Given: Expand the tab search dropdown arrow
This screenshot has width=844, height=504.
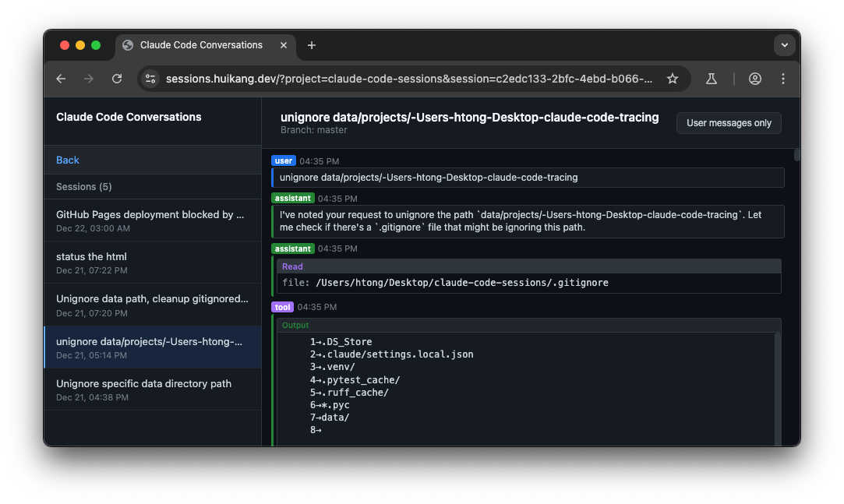Looking at the screenshot, I should tap(784, 45).
